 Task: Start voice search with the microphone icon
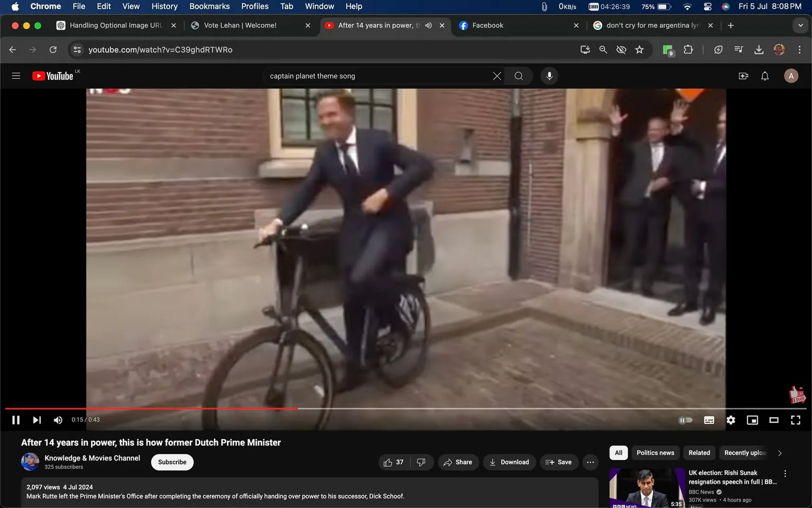[x=549, y=76]
